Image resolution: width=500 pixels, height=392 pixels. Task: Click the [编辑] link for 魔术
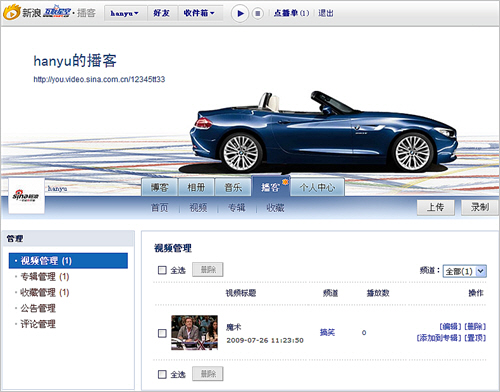(450, 326)
